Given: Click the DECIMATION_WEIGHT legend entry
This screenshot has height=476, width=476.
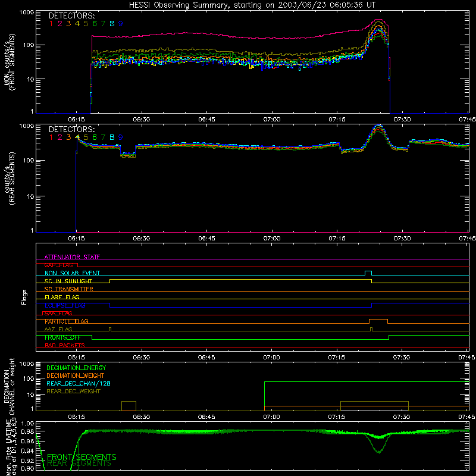Looking at the screenshot, I should (x=76, y=376).
